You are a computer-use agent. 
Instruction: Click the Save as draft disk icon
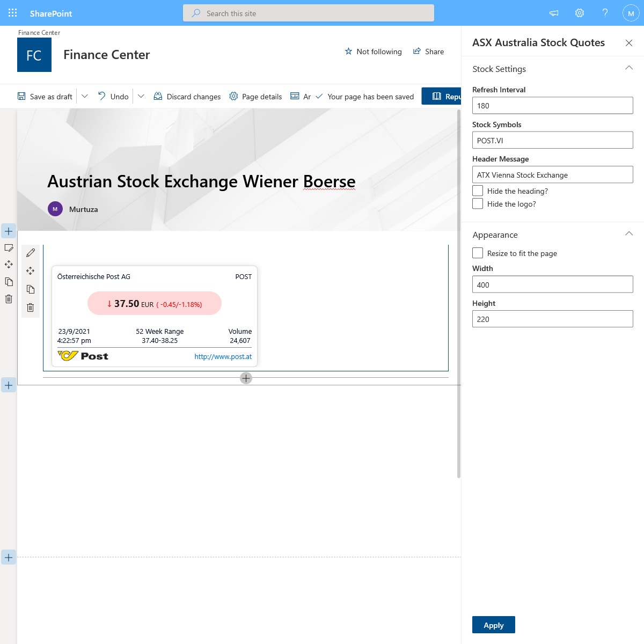(21, 96)
